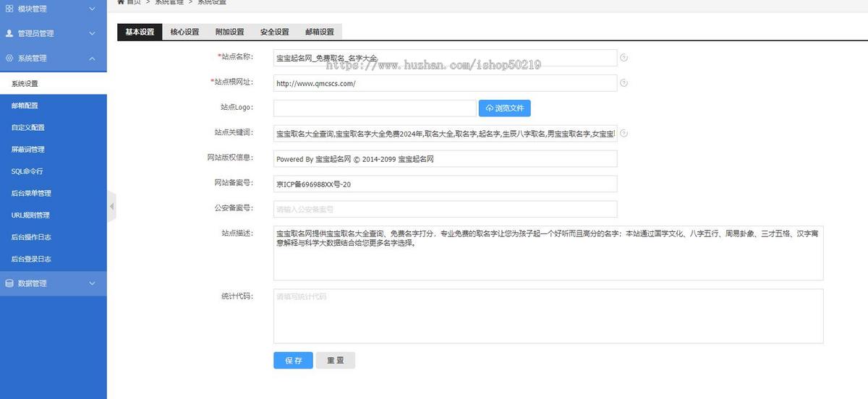The width and height of the screenshot is (868, 399).
Task: Switch to the 附加设置 tab
Action: tap(229, 32)
